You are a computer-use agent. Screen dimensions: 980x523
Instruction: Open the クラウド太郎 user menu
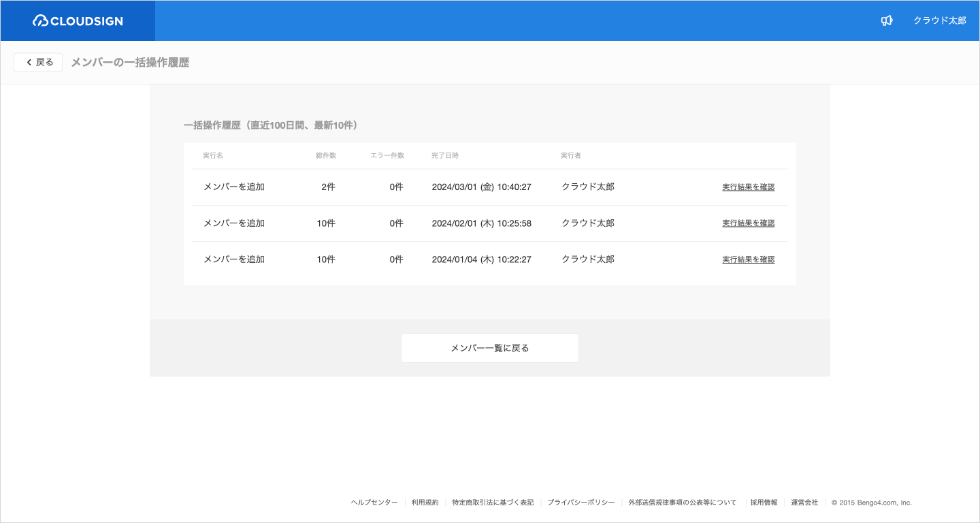coord(939,21)
